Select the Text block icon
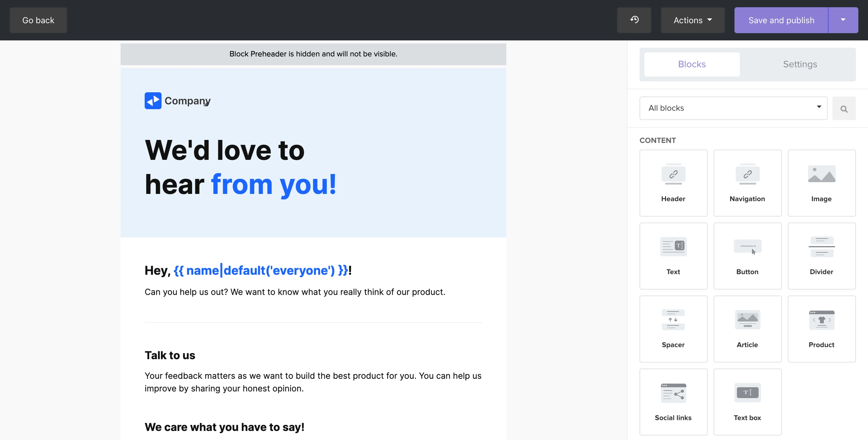Viewport: 868px width, 440px height. point(673,247)
